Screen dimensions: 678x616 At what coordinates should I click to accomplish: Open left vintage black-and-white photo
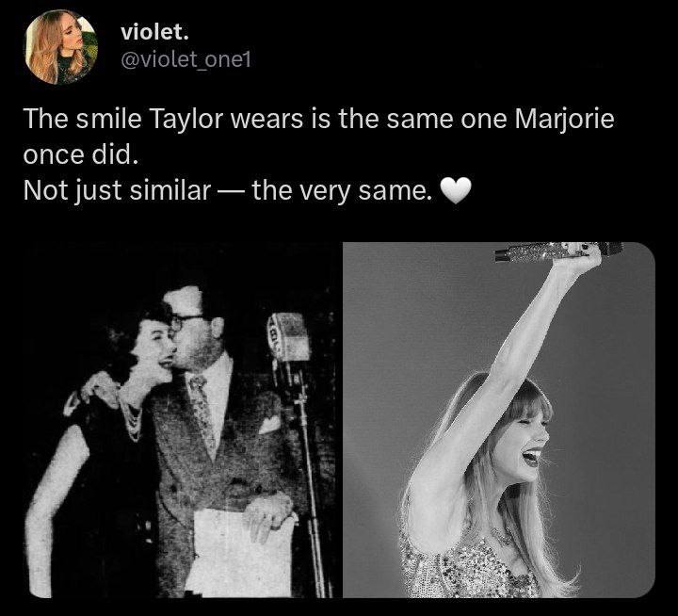(182, 419)
